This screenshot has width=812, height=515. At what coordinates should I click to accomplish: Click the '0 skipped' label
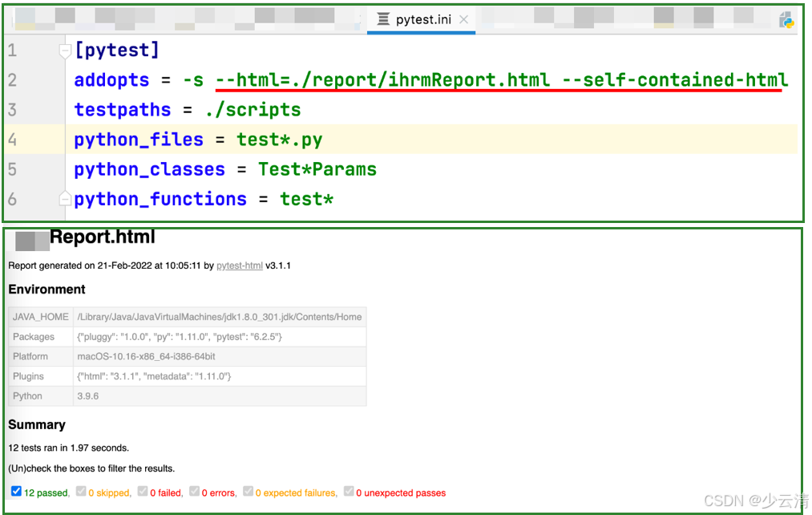[x=109, y=493]
